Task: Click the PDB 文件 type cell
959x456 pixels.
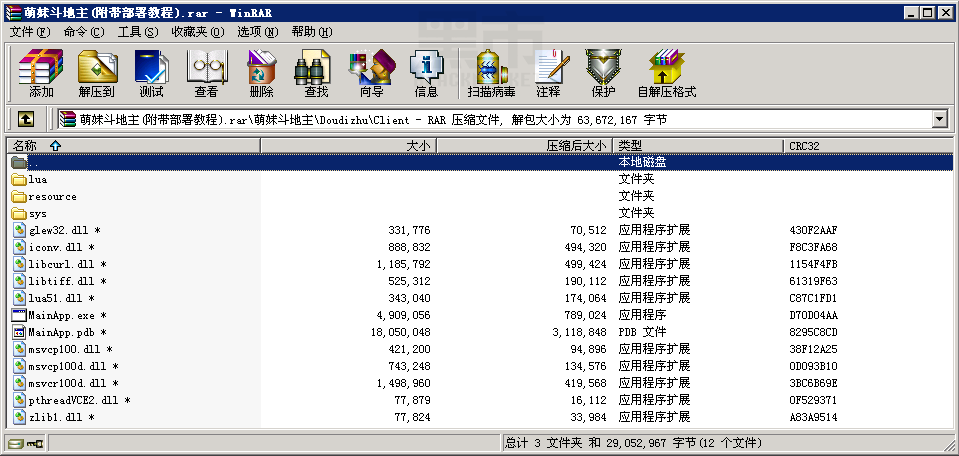Action: pyautogui.click(x=642, y=333)
